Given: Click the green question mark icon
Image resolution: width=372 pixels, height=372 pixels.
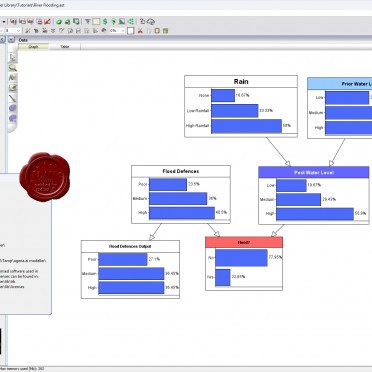Looking at the screenshot, I should [114, 22].
